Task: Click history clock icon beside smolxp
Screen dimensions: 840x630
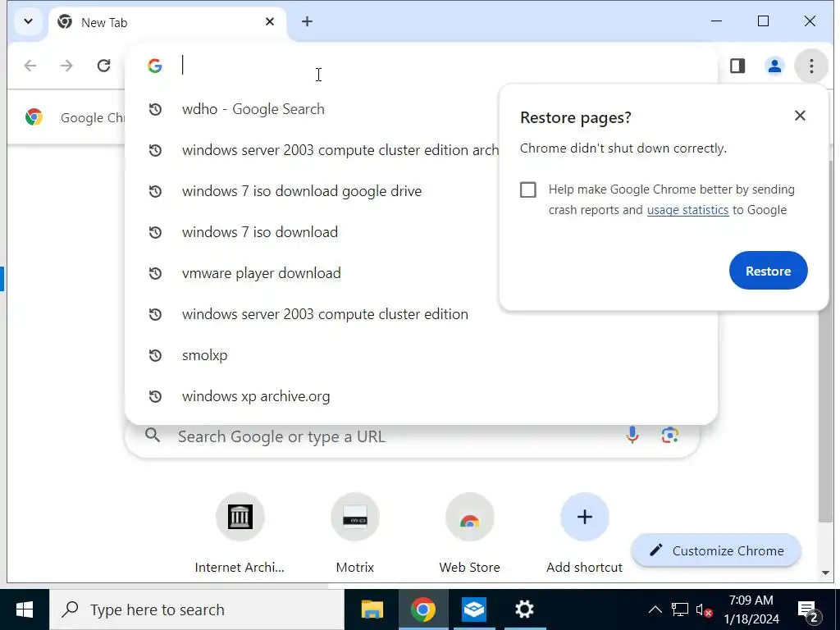Action: point(155,355)
